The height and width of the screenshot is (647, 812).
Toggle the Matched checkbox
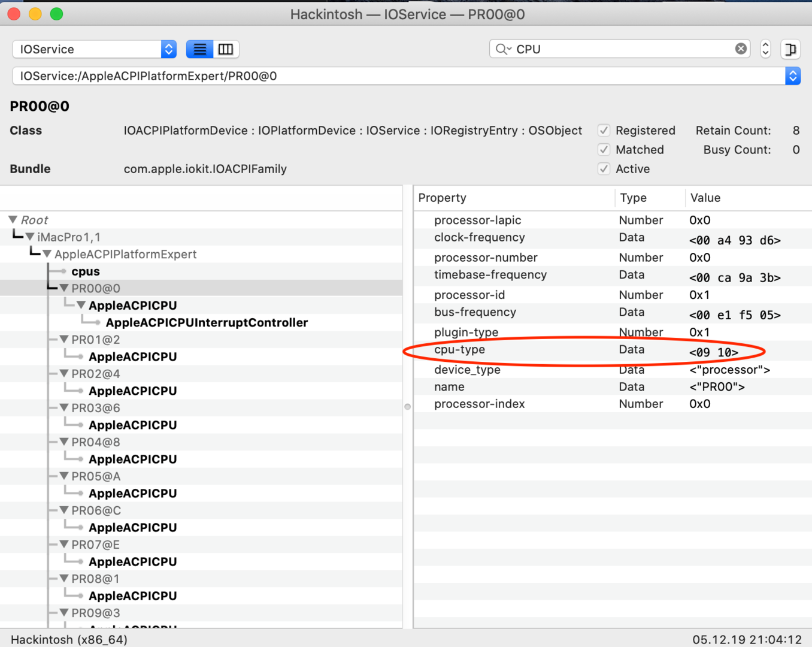[604, 150]
